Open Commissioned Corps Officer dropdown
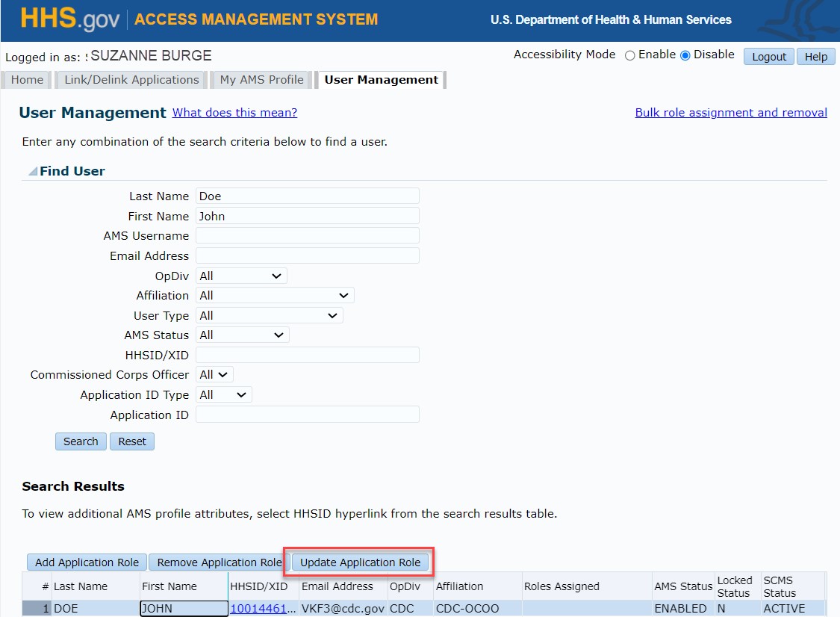 pyautogui.click(x=215, y=375)
